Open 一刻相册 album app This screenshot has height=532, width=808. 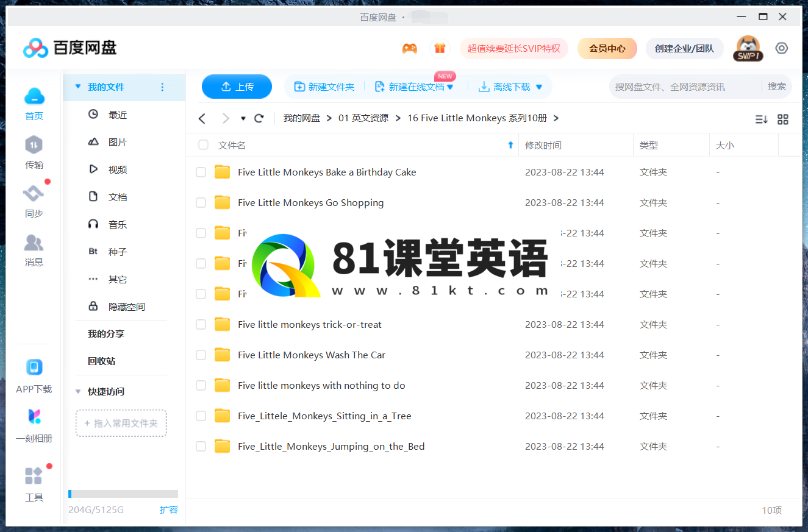click(34, 425)
